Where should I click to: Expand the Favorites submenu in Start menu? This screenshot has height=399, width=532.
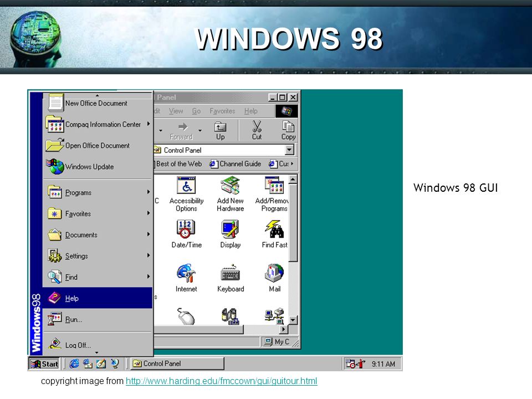[98, 214]
